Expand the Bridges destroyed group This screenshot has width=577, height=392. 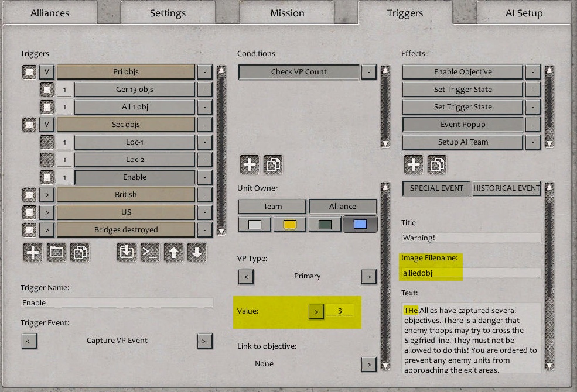pyautogui.click(x=47, y=230)
